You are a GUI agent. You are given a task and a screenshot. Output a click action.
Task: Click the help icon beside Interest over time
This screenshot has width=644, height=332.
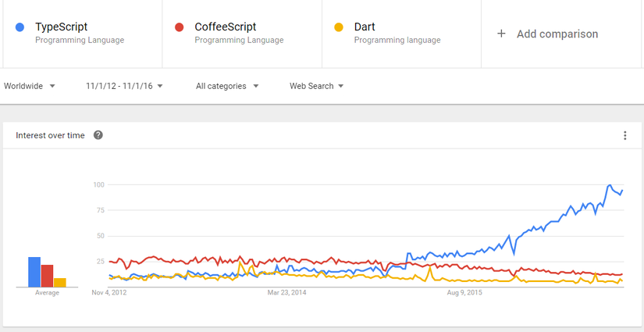point(98,135)
